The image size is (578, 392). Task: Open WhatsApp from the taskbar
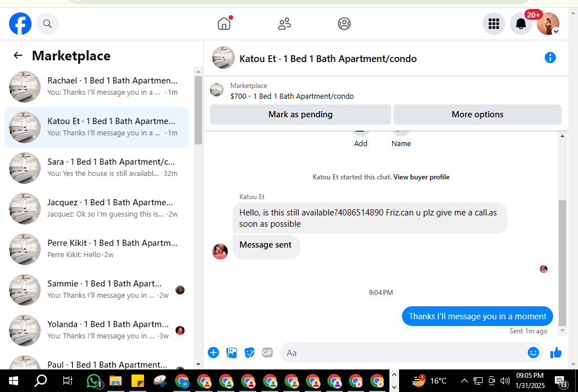94,381
